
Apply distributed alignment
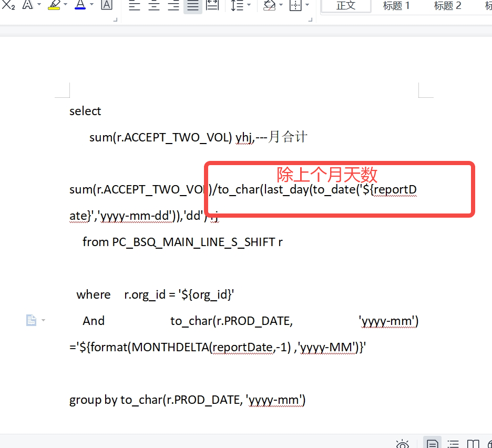[212, 5]
